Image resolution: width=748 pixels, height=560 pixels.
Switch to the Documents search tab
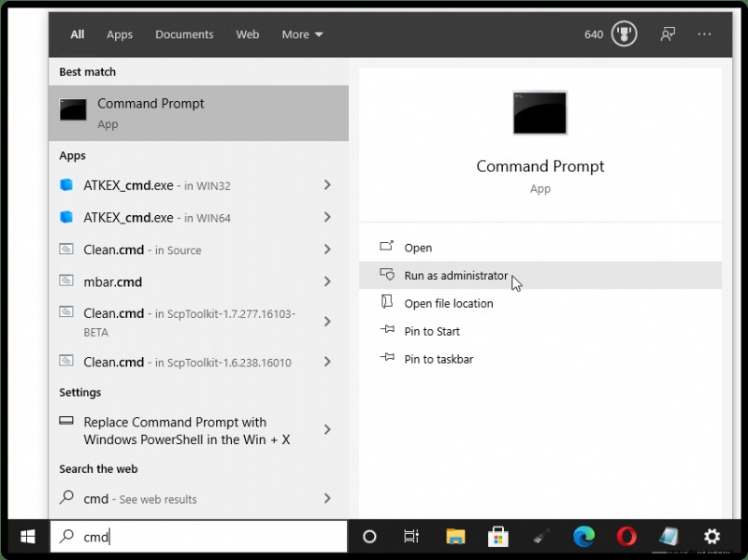tap(184, 35)
